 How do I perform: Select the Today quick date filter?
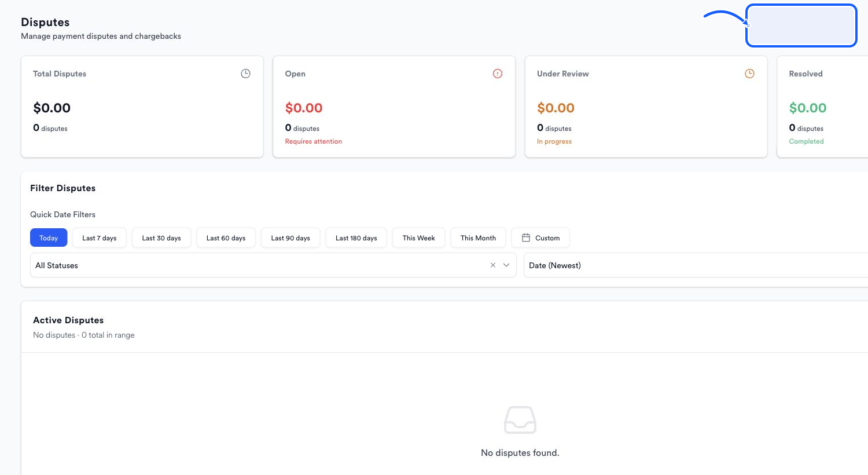tap(49, 238)
